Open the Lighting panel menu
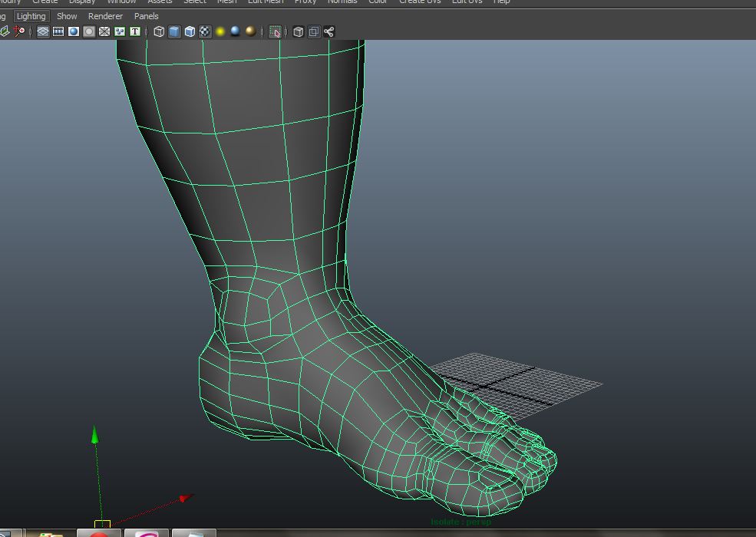Viewport: 756px width, 537px height. pyautogui.click(x=31, y=16)
